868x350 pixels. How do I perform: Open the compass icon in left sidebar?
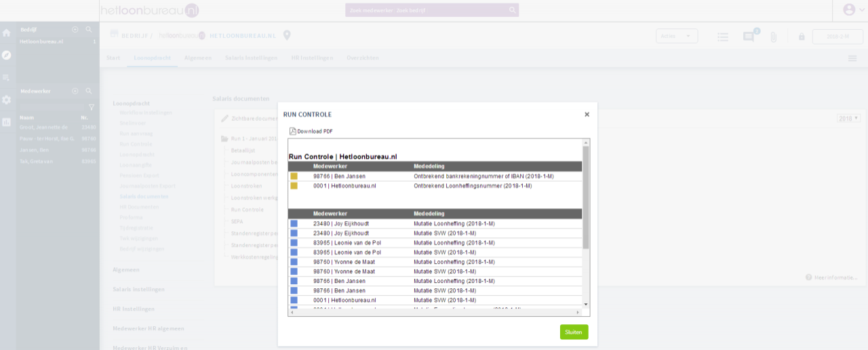coord(7,55)
